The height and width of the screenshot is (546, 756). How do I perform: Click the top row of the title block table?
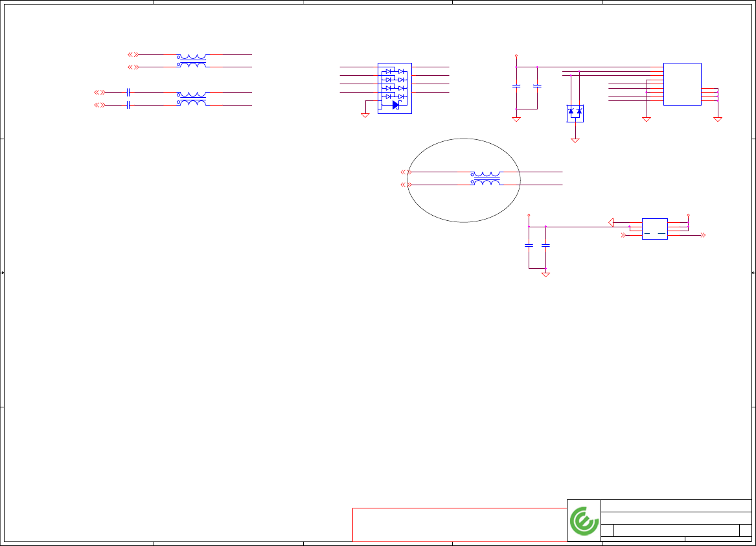pos(676,506)
